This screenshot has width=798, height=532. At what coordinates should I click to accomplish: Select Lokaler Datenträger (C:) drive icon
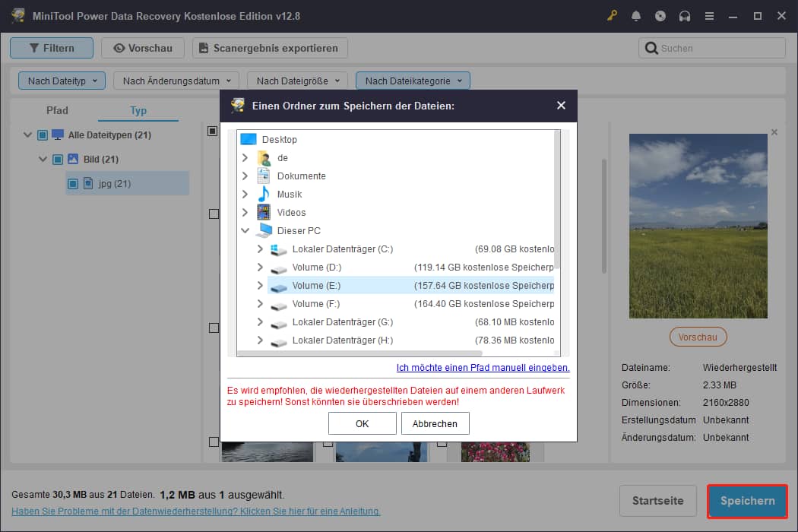(279, 249)
